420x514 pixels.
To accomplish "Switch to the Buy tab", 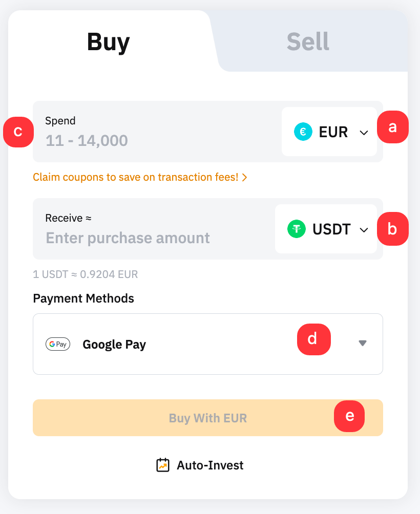I will 108,41.
